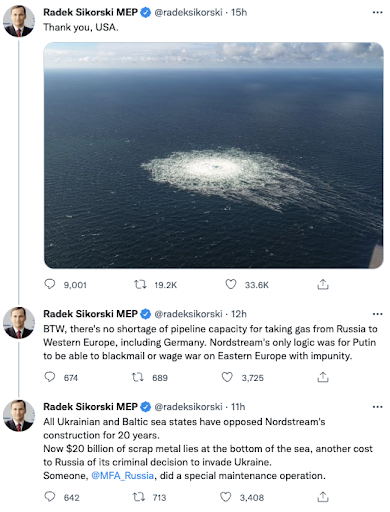Like the tweet with 3,408 likes
Viewport: 390px width, 512px height.
[226, 497]
